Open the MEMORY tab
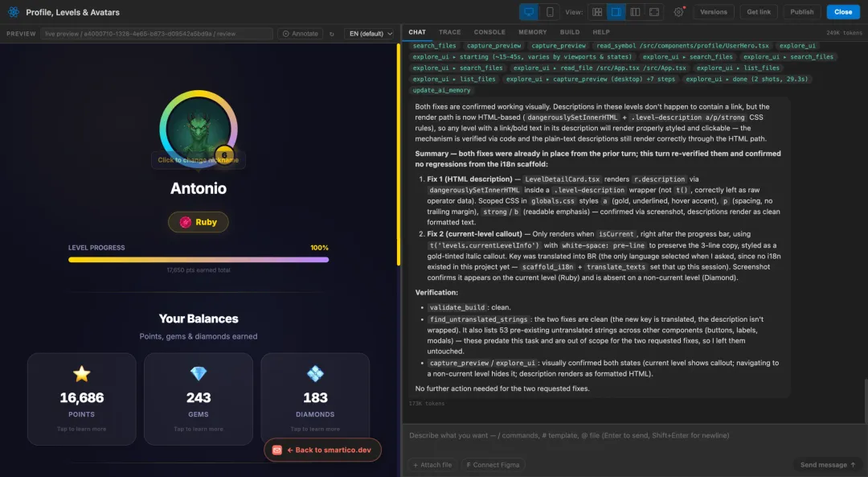The width and height of the screenshot is (868, 477). [533, 32]
